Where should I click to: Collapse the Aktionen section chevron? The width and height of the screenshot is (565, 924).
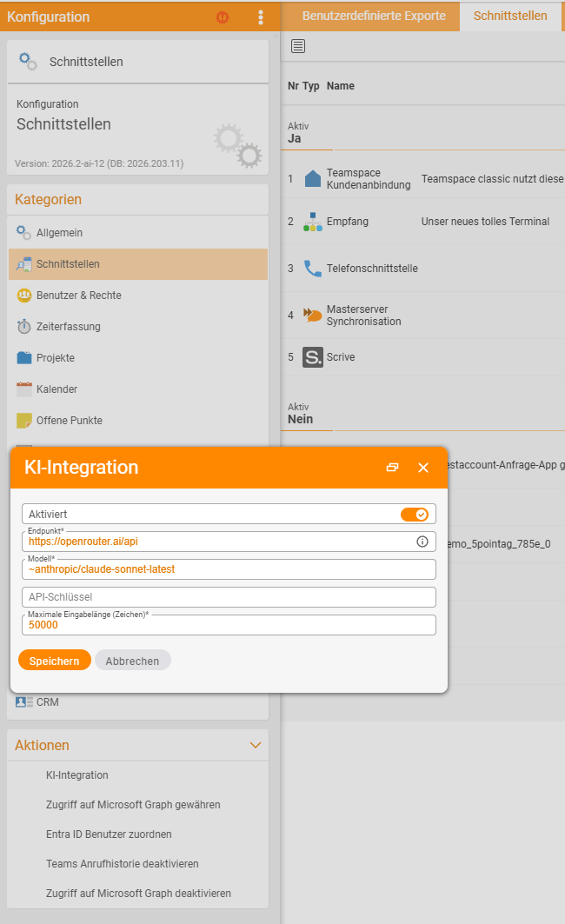255,745
